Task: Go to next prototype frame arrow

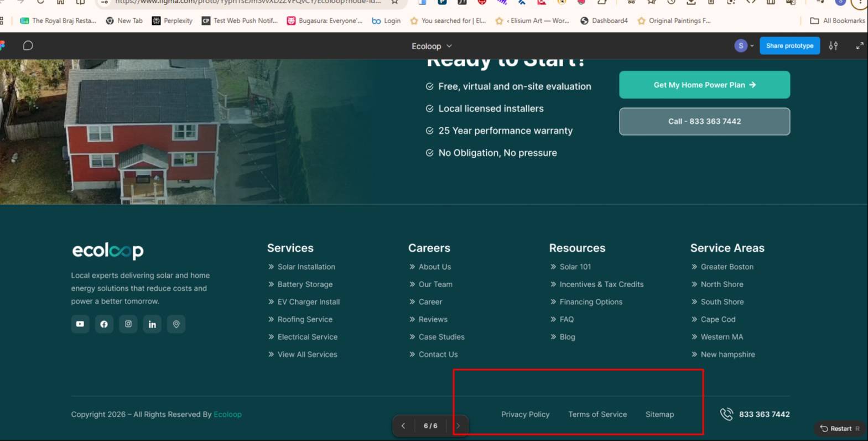Action: (x=458, y=426)
